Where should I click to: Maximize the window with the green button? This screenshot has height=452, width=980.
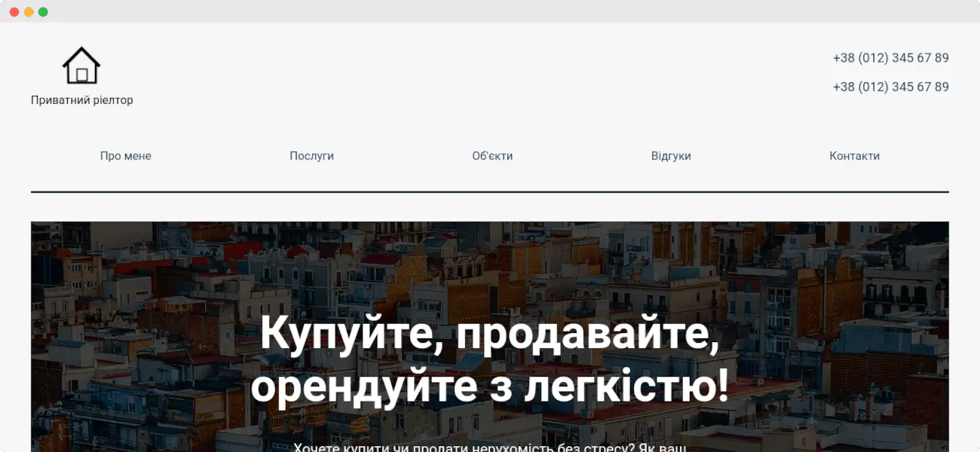[43, 12]
